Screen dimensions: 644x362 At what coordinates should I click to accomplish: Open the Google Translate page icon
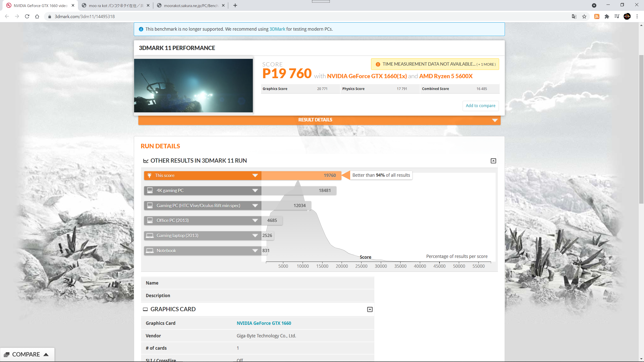point(574,16)
